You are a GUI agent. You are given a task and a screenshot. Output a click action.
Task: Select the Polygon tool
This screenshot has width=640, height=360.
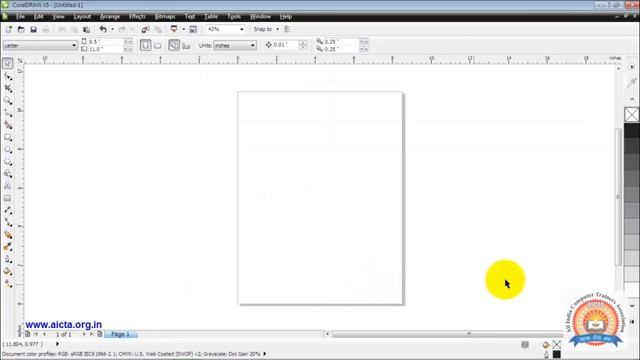pyautogui.click(x=7, y=162)
